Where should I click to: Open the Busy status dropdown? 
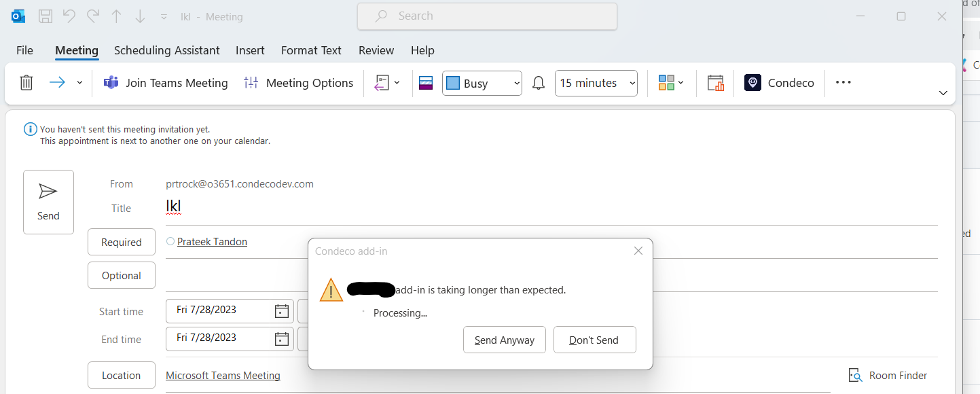[482, 82]
